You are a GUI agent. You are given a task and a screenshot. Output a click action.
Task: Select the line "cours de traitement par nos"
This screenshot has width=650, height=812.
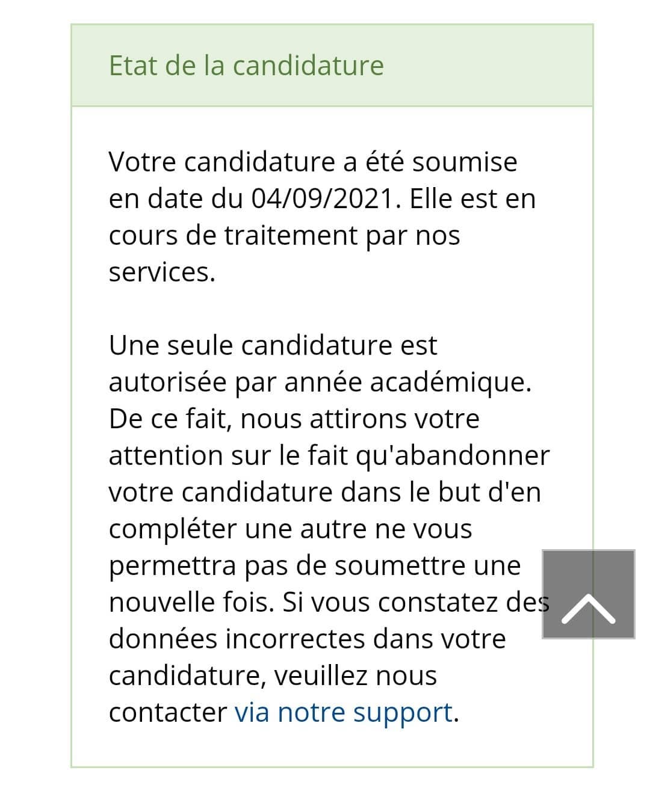pos(284,235)
